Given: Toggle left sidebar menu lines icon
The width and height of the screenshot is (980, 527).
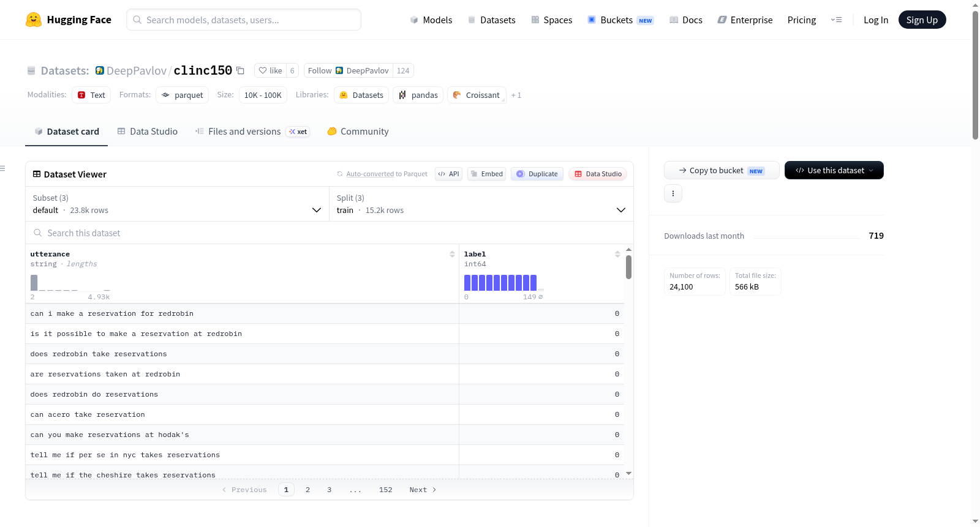Looking at the screenshot, I should 2,168.
